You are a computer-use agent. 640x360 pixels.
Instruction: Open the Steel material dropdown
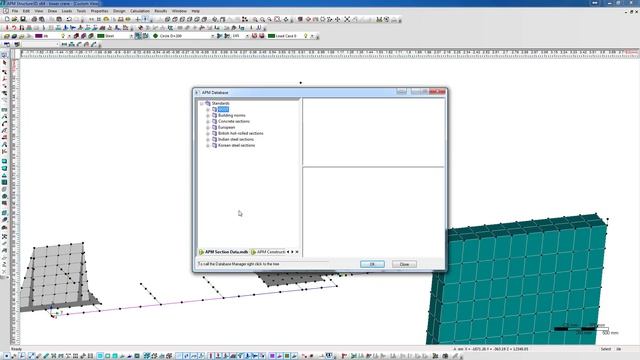pyautogui.click(x=131, y=36)
